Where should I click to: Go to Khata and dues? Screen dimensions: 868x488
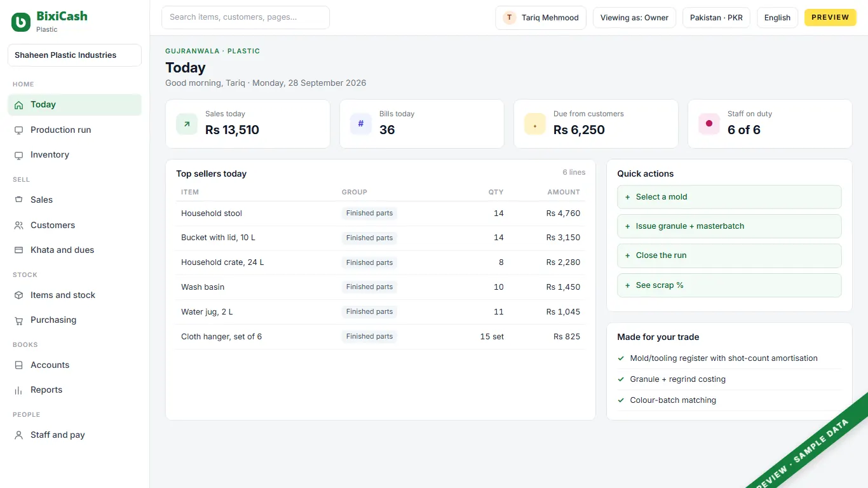[x=74, y=250]
